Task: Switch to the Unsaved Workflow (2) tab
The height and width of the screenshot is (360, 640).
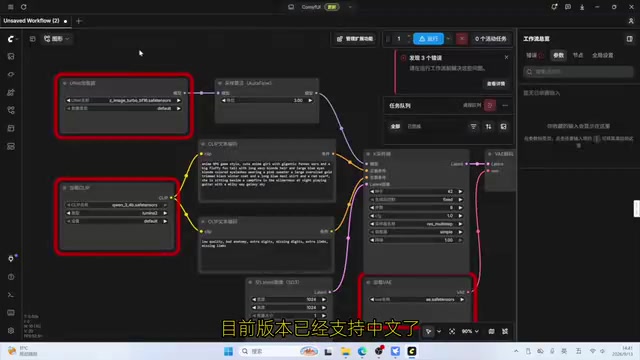Action: point(35,21)
